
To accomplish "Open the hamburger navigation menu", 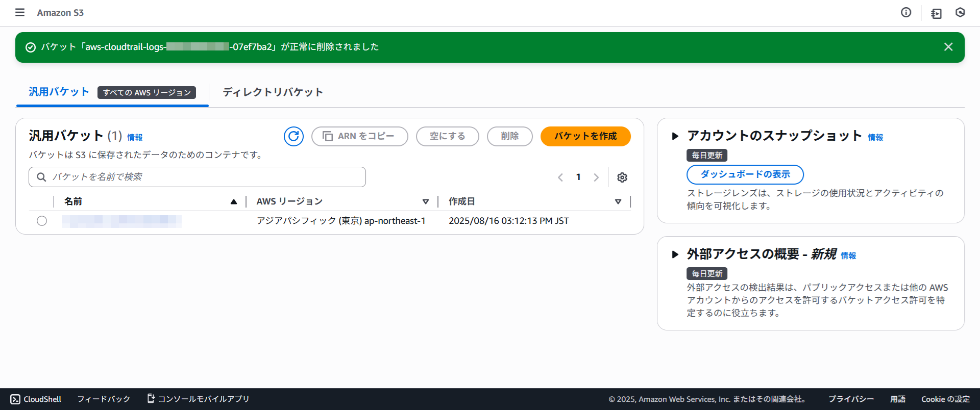I will pos(20,12).
